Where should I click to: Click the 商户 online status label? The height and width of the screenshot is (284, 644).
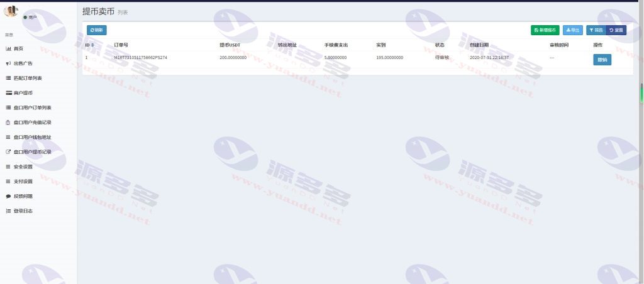tap(30, 17)
